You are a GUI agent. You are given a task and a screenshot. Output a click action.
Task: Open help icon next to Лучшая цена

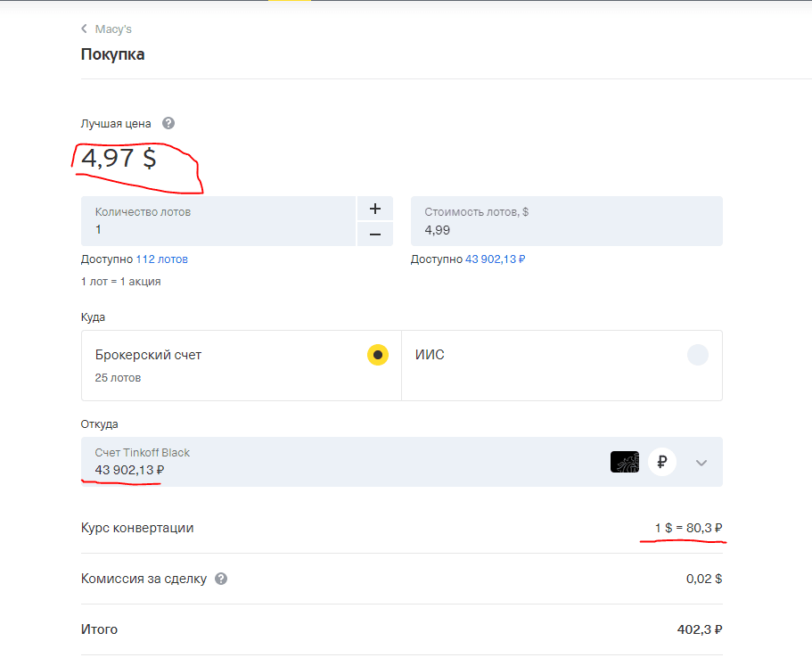coord(168,124)
